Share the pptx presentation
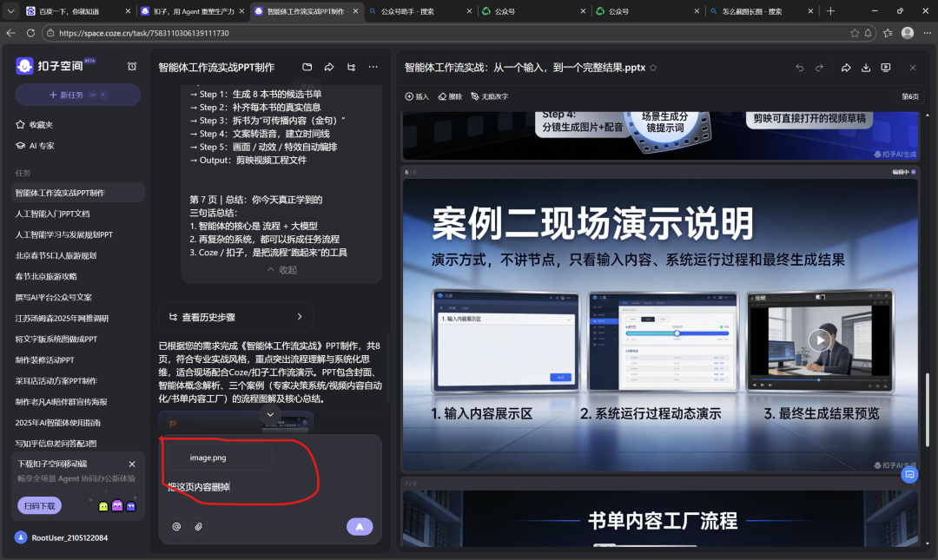938x560 pixels. pyautogui.click(x=846, y=68)
